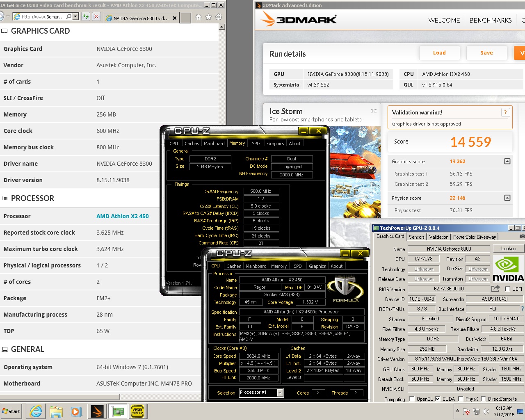Viewport: 525px width, 420px height.
Task: Switch to GPU-Z taskbar icon
Action: [x=117, y=411]
